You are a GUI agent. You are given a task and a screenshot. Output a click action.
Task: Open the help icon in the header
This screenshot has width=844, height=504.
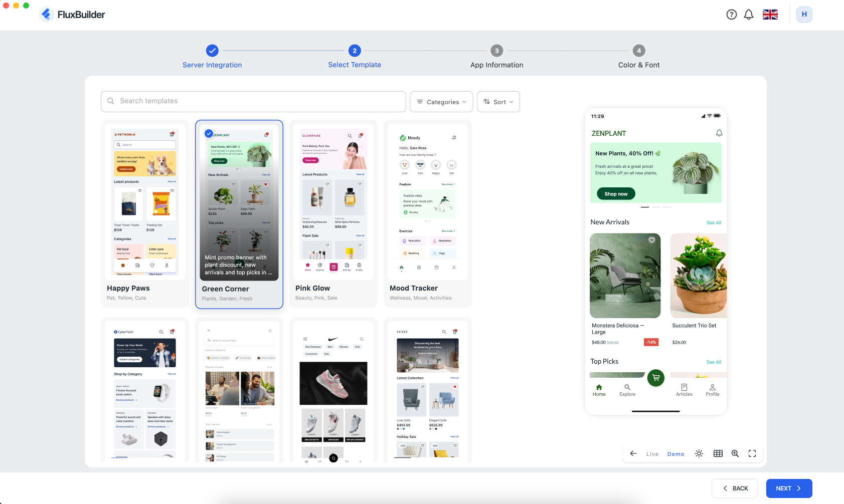(x=732, y=15)
